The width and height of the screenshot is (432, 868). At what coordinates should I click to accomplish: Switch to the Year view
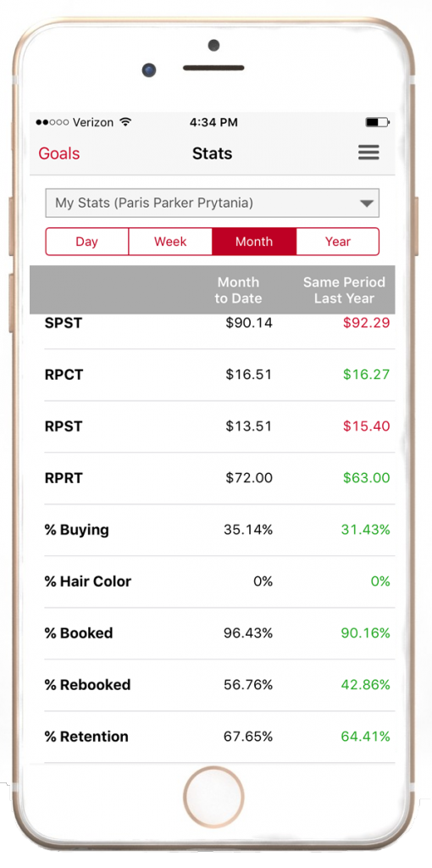pyautogui.click(x=338, y=242)
